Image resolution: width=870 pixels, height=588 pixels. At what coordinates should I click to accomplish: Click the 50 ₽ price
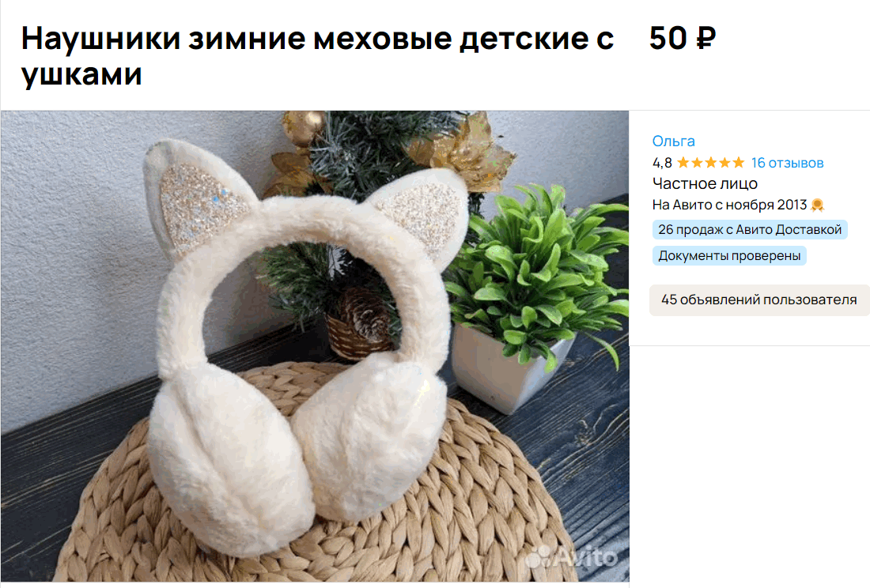(x=683, y=38)
